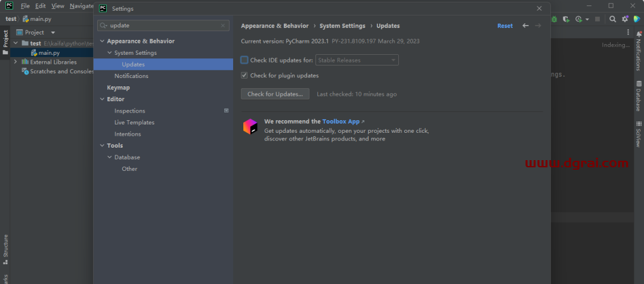Close the Settings dialog with X
644x284 pixels.
[x=539, y=8]
